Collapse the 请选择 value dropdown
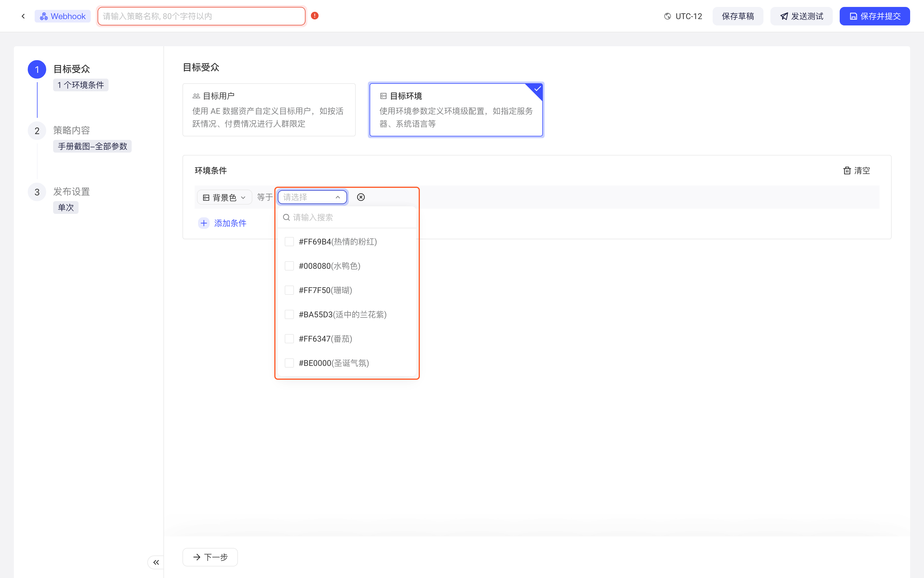Screen dimensions: 924x578 point(312,197)
